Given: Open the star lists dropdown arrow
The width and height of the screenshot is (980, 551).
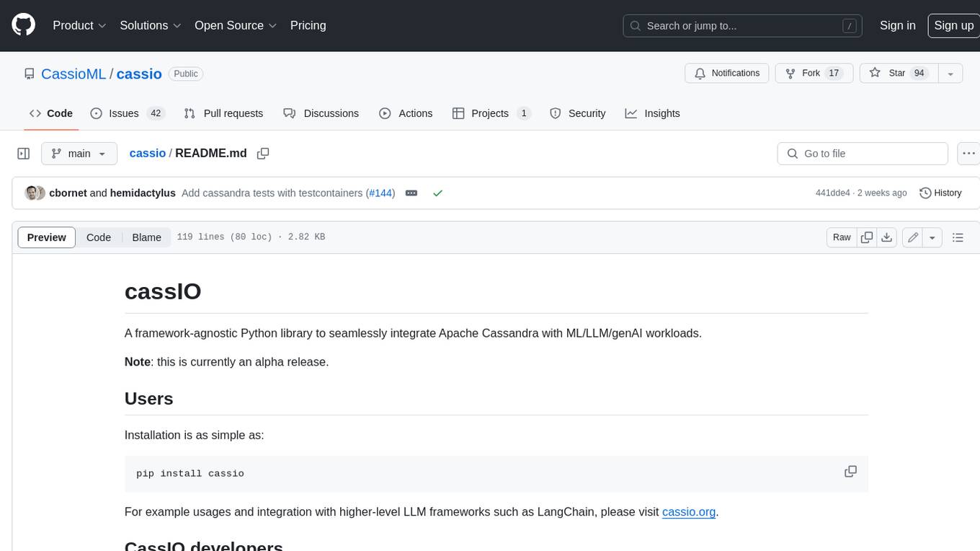Looking at the screenshot, I should click(950, 74).
